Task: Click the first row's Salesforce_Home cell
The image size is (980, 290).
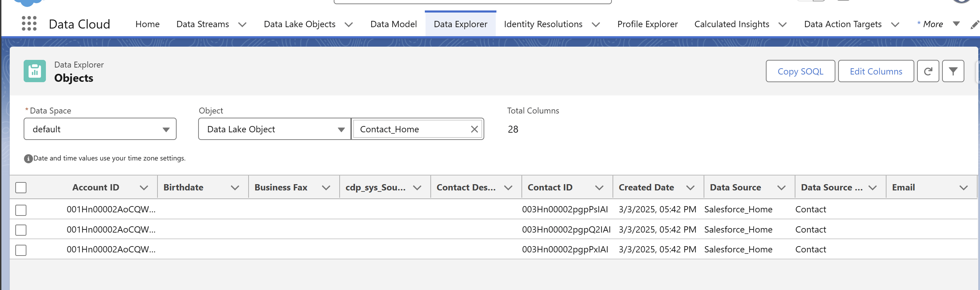Action: pos(738,210)
